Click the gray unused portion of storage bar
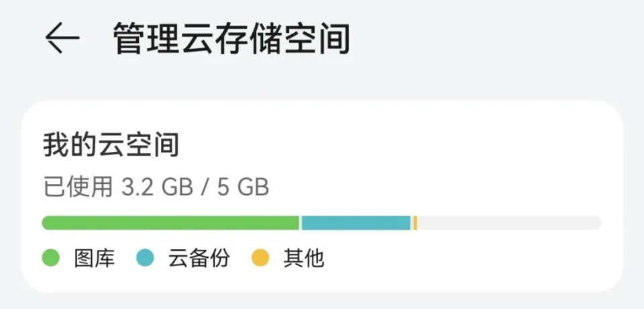 click(510, 223)
